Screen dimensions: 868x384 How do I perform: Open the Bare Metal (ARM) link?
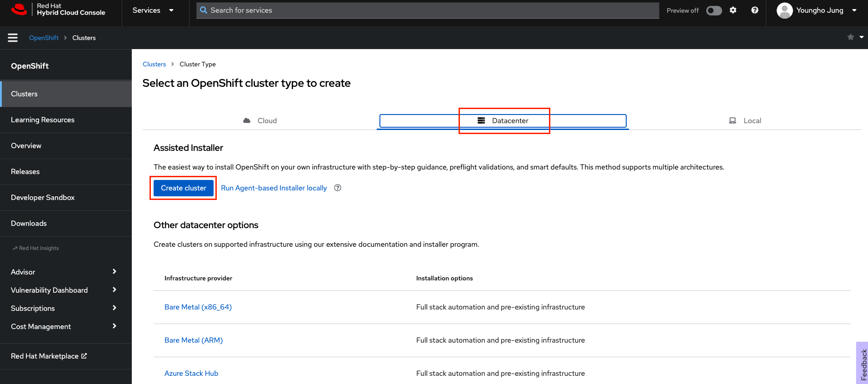point(194,340)
